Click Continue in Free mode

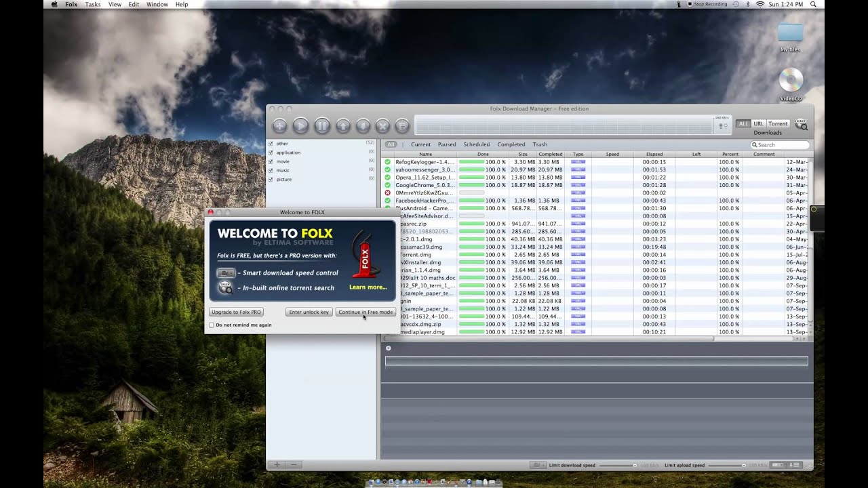click(x=366, y=312)
